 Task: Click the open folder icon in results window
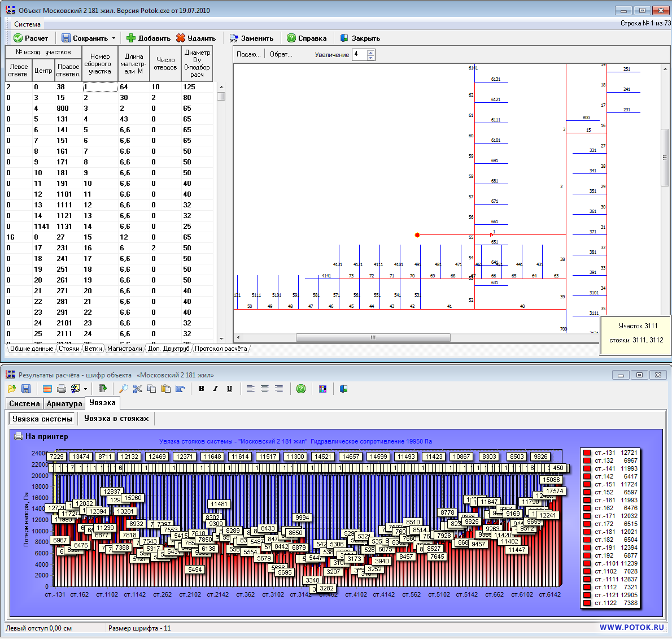click(11, 389)
